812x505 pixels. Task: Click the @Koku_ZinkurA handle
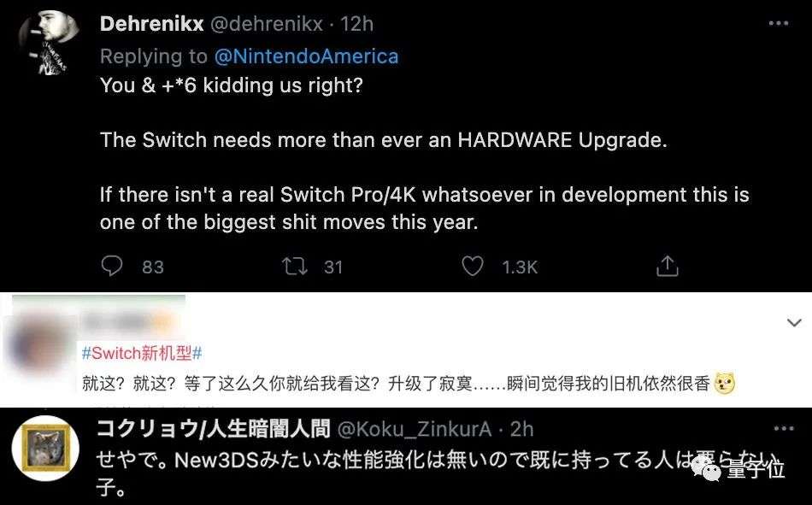(x=415, y=429)
